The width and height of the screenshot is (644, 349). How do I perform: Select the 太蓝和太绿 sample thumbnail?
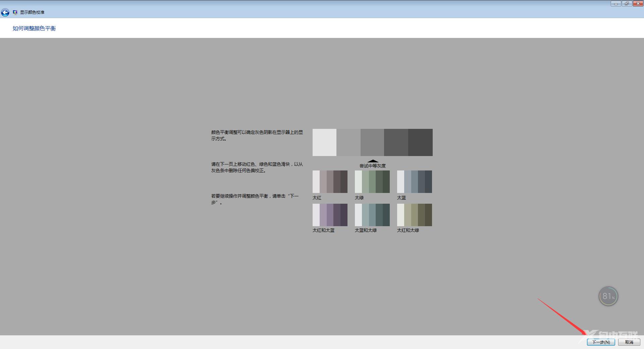tap(372, 215)
